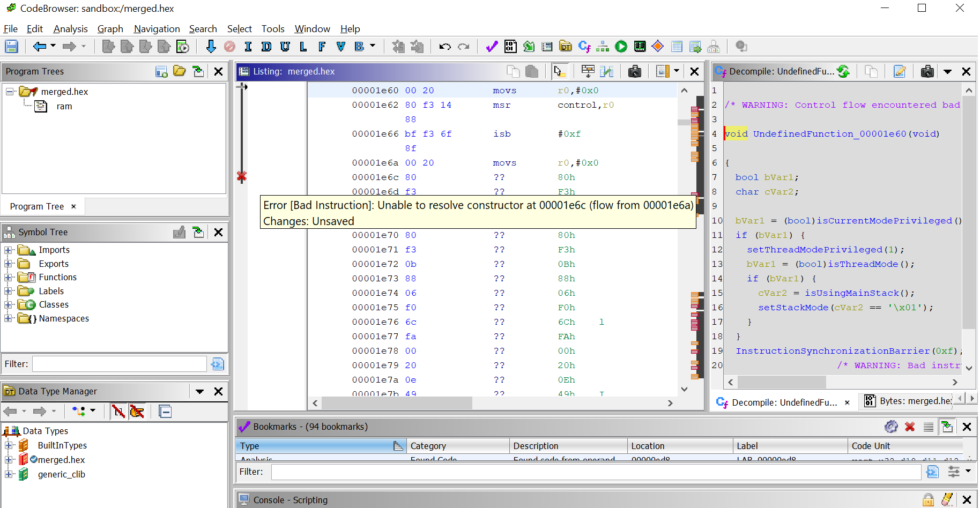Open the Analysis menu
The image size is (980, 508).
(x=70, y=29)
